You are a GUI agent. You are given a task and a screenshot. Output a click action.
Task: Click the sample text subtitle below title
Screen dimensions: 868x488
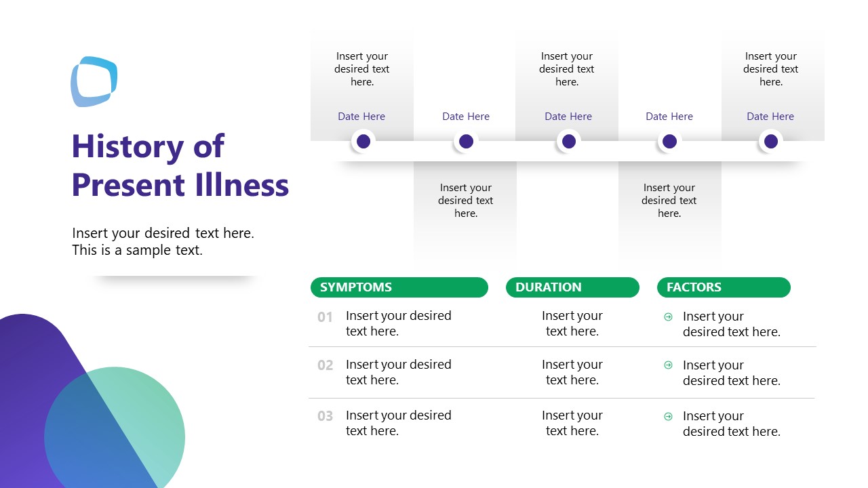163,241
